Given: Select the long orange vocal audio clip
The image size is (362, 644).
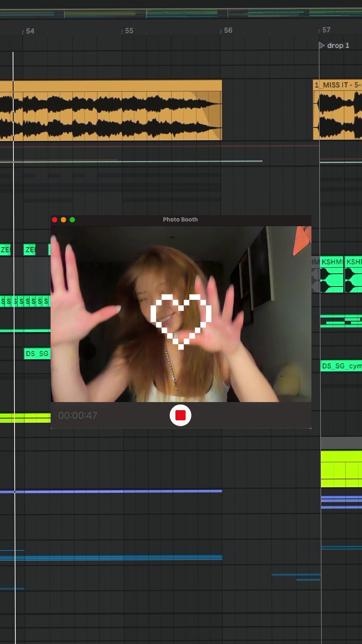Looking at the screenshot, I should (x=111, y=110).
